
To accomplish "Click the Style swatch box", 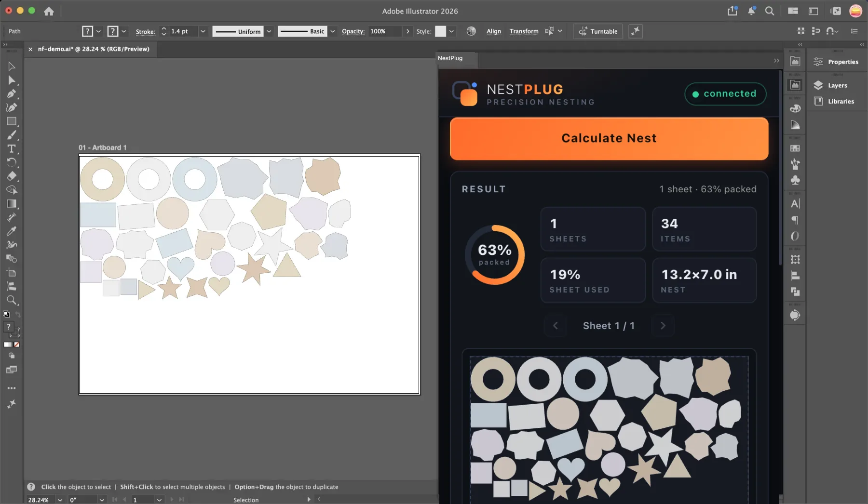I will pyautogui.click(x=440, y=31).
